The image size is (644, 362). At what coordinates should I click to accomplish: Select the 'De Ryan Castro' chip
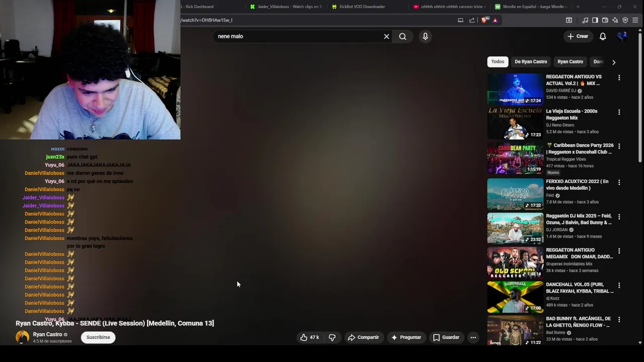tap(531, 62)
